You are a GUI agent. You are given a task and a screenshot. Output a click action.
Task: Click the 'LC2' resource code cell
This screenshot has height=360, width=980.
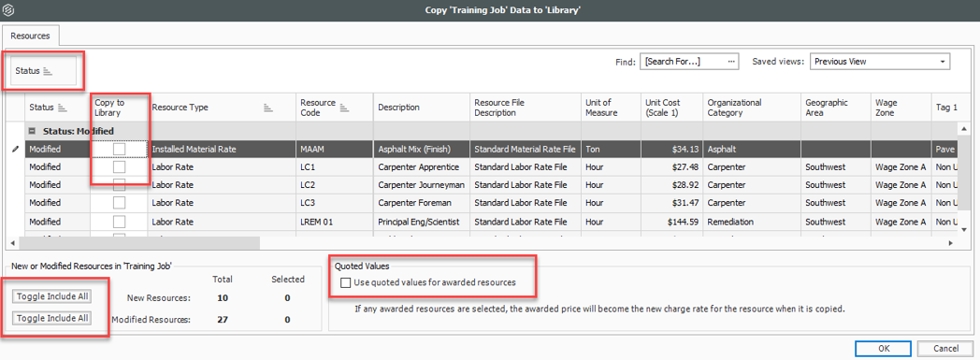(335, 185)
